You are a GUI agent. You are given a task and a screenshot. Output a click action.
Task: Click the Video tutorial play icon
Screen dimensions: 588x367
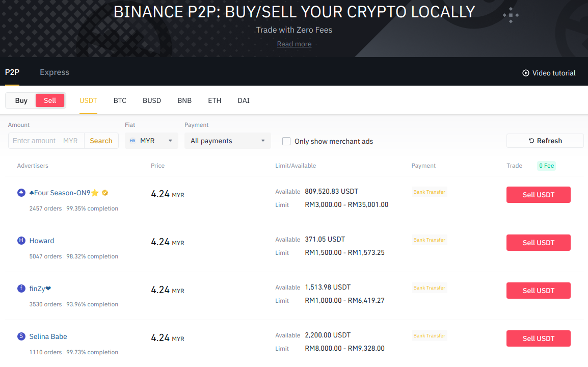[526, 73]
